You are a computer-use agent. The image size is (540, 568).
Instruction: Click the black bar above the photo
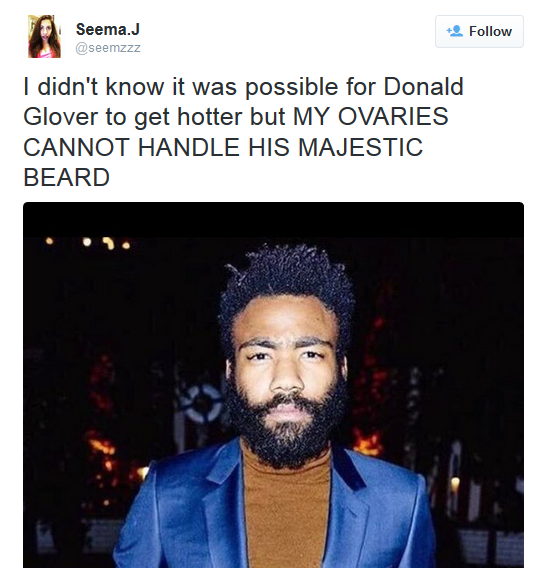pos(273,220)
